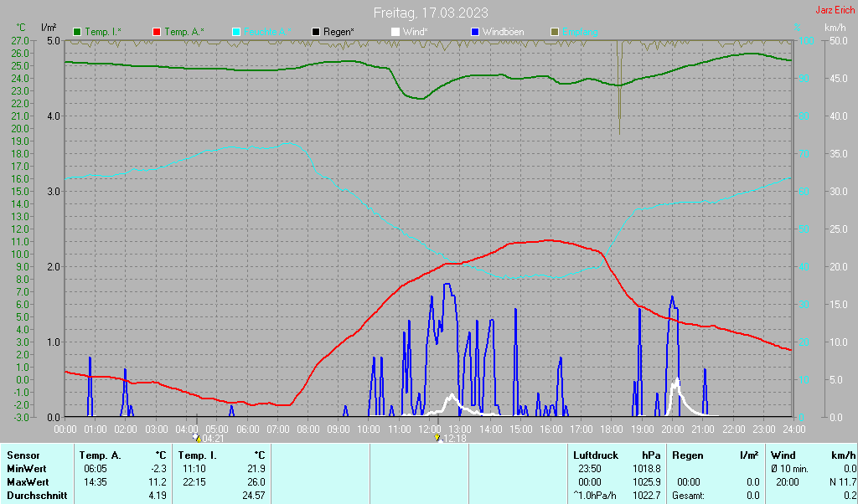Click the Luftdruck hPa column header
This screenshot has width=858, height=504.
(617, 455)
